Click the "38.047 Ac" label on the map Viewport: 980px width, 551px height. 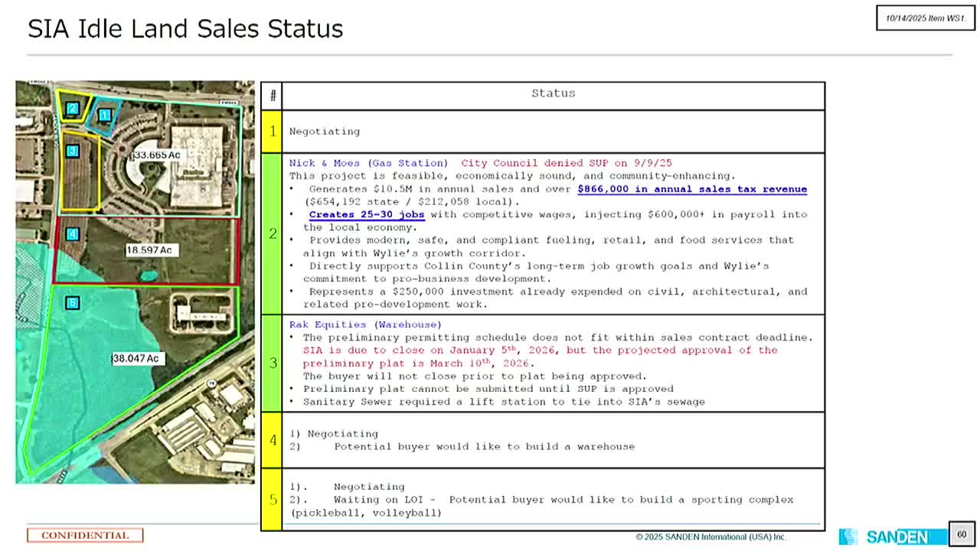coord(137,358)
